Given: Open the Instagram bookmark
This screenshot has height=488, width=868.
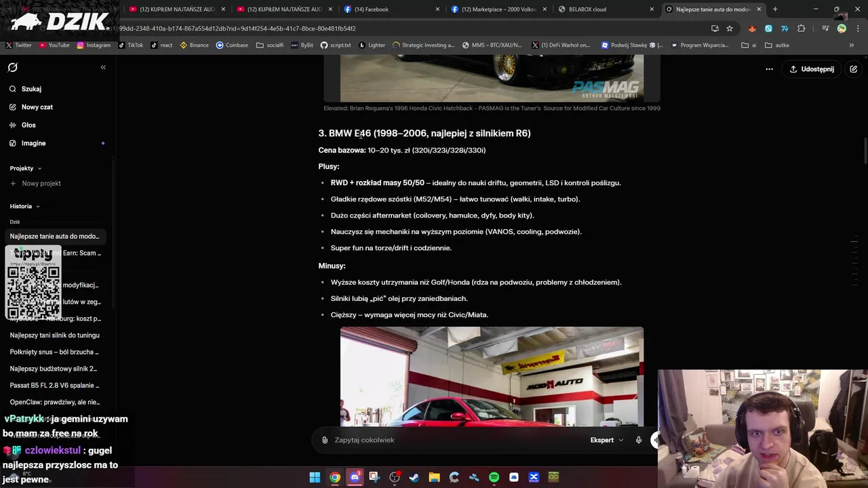Looking at the screenshot, I should tap(94, 45).
